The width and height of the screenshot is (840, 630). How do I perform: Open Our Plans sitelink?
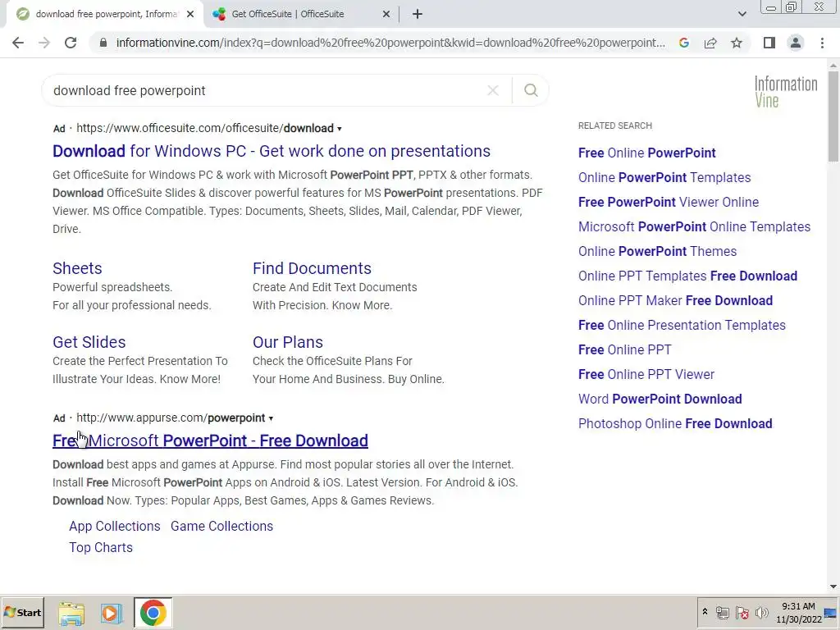point(288,342)
